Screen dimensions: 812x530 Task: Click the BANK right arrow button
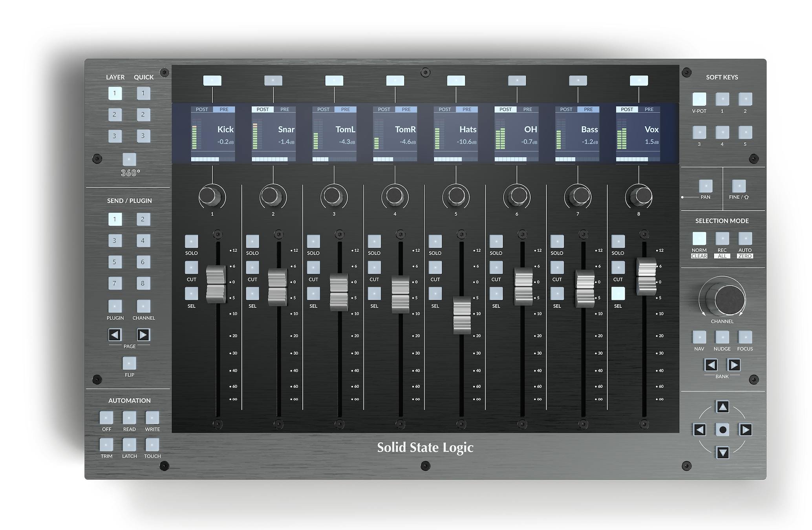click(734, 365)
